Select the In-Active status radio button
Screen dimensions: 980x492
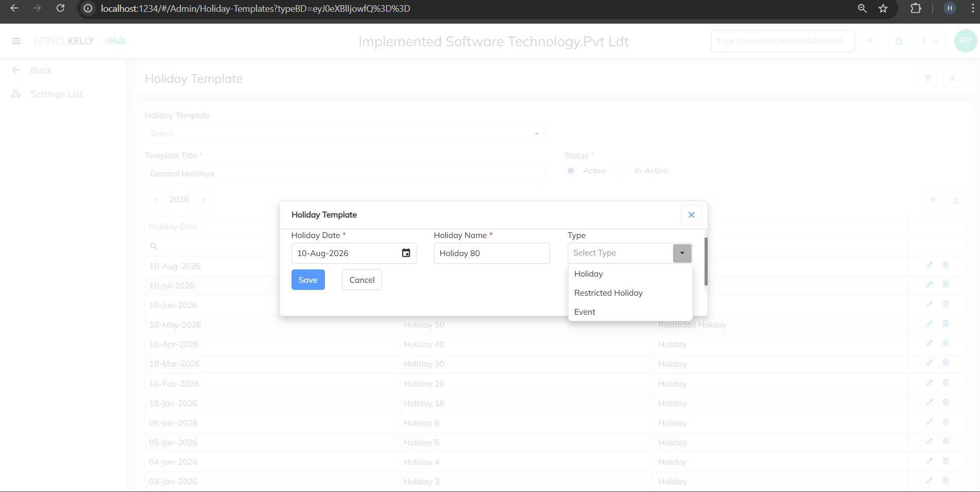click(623, 171)
